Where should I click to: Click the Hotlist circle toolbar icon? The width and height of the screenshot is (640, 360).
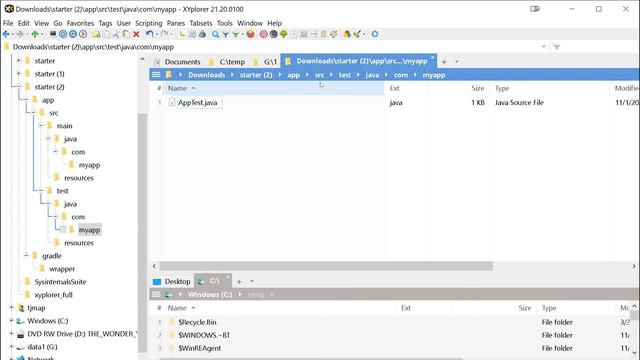(63, 34)
